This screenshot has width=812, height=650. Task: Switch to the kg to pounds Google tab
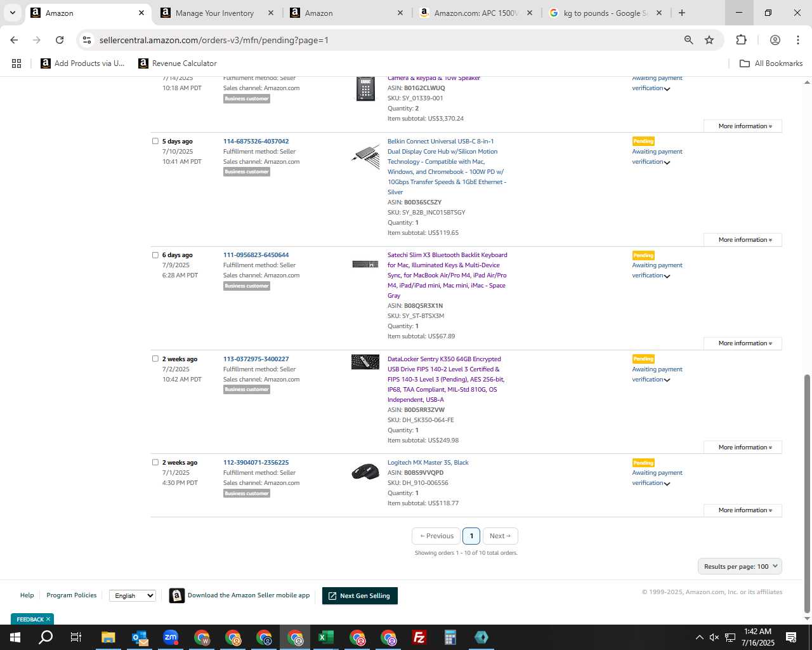(605, 13)
